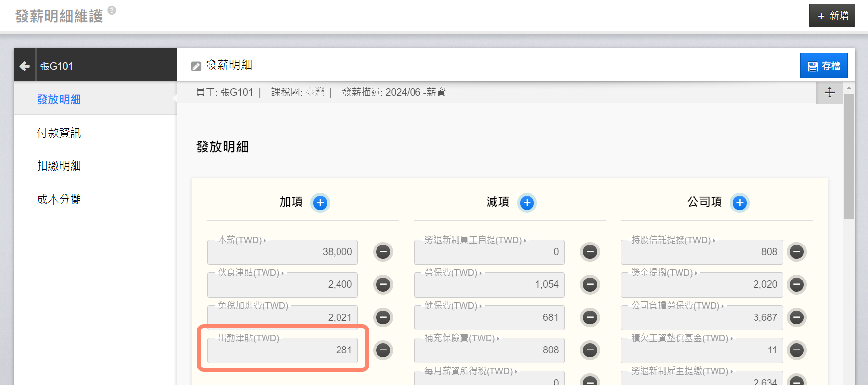Expand the info bar with cross icon

click(830, 92)
